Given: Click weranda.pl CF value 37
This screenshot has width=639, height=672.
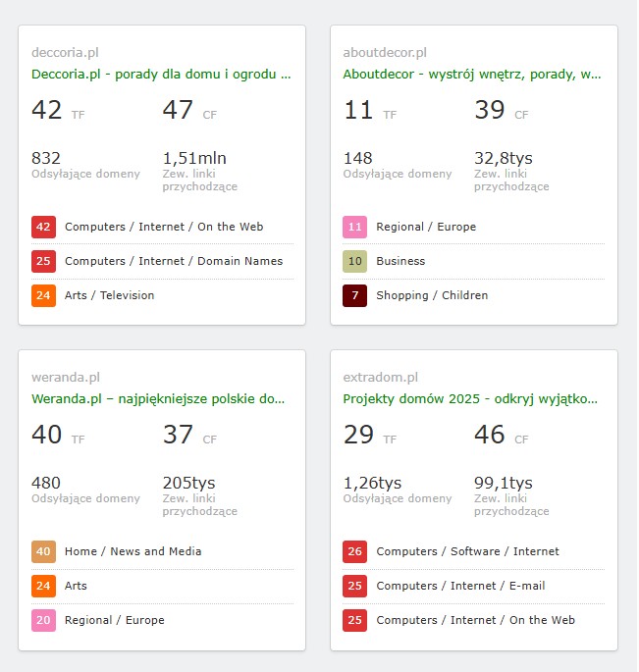Looking at the screenshot, I should coord(178,435).
